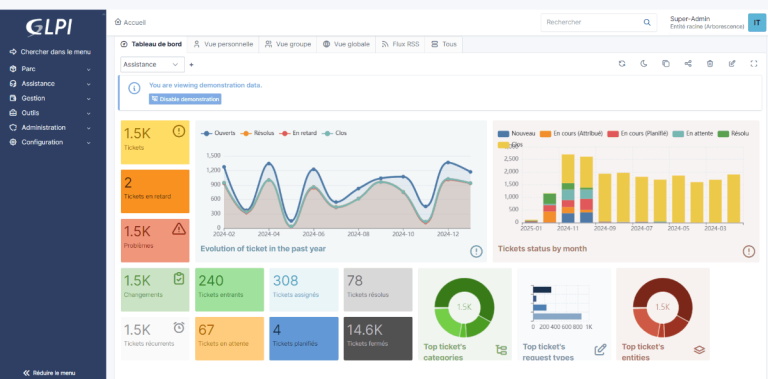Toggle Ouverts series in line chart legend

click(218, 133)
